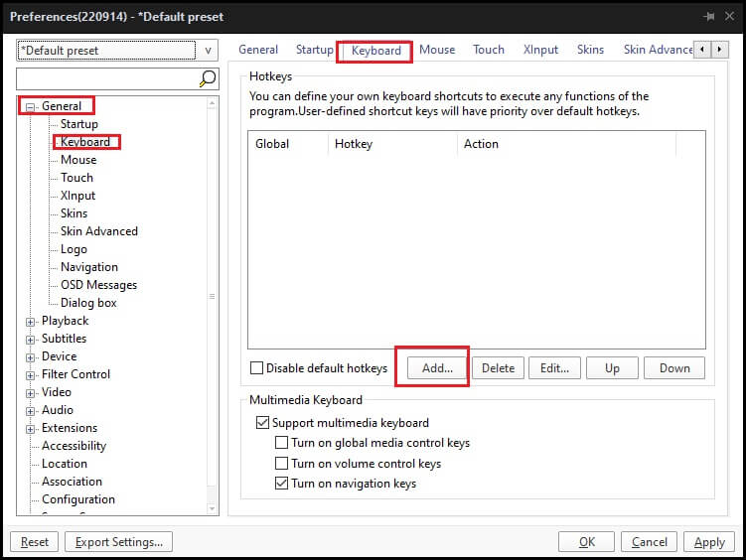The image size is (746, 560).
Task: Select Skin Advanced in the tree
Action: point(99,231)
